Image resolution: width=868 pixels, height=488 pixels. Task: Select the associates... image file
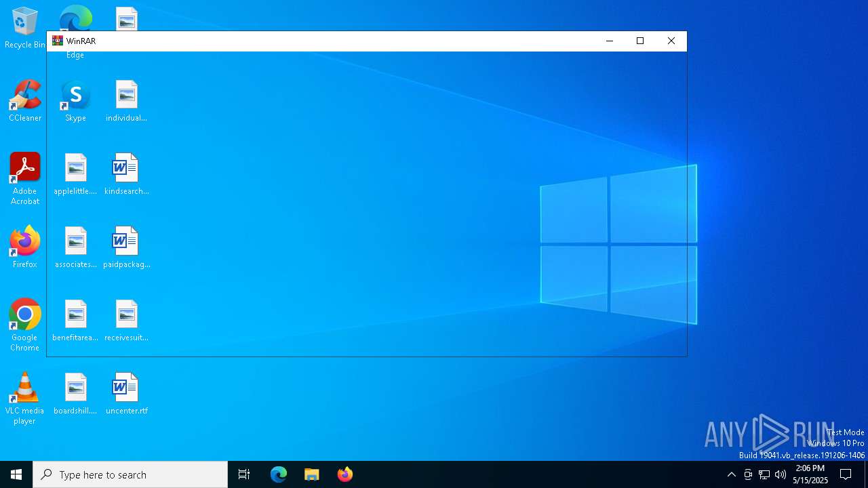[x=75, y=247]
